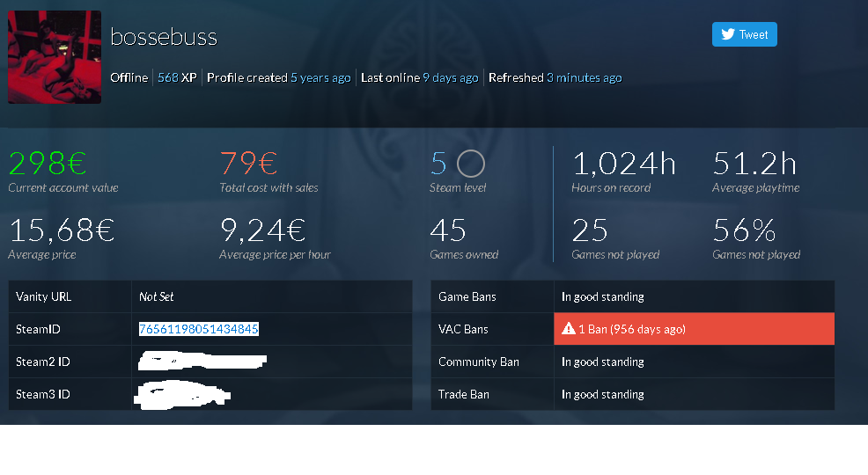Click the Profile created 5 years ago text
Image resolution: width=868 pixels, height=475 pixels.
coord(278,77)
